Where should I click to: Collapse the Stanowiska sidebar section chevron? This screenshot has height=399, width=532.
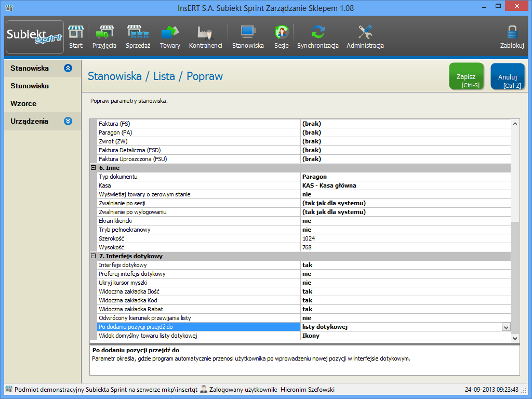[x=68, y=68]
